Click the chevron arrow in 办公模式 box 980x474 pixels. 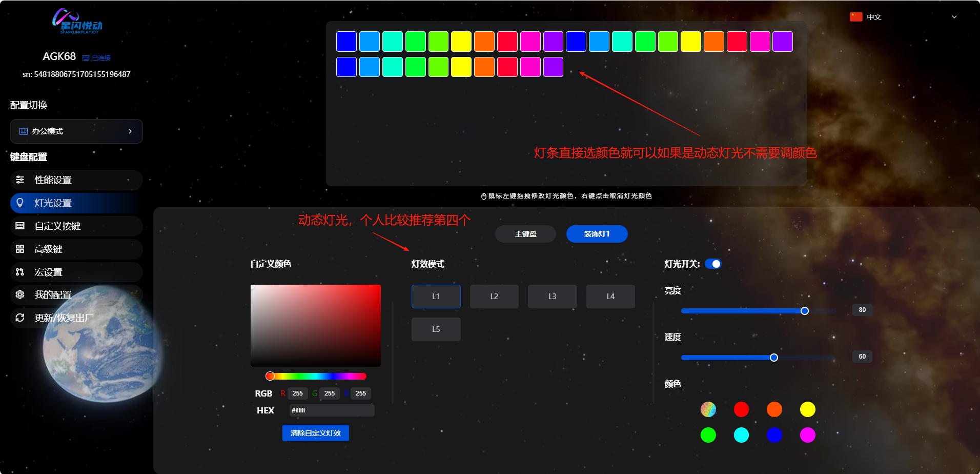130,131
